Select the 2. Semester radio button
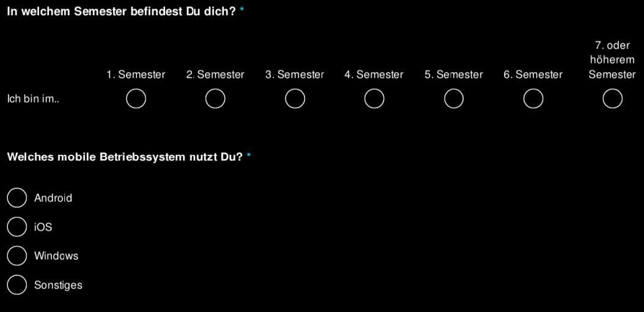This screenshot has width=644, height=312. (x=215, y=98)
